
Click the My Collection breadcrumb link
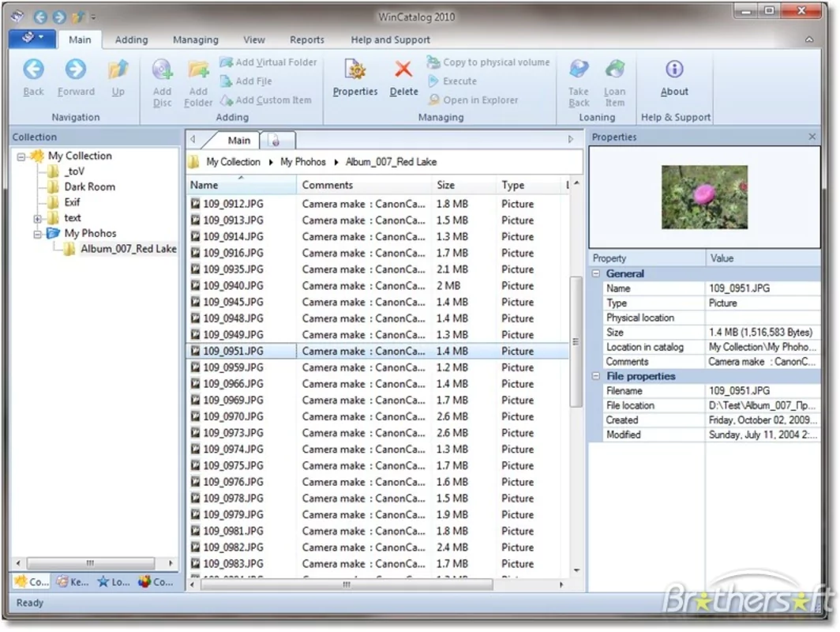point(233,161)
